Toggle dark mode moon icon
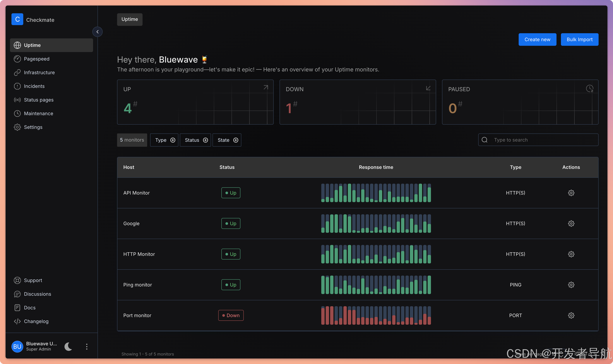Viewport: 613px width, 364px height. point(68,346)
